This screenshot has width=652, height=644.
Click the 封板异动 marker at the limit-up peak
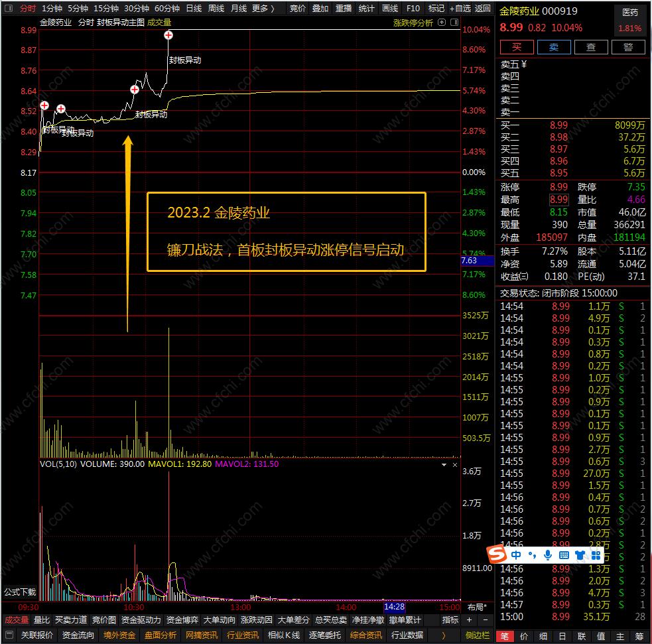coord(168,35)
